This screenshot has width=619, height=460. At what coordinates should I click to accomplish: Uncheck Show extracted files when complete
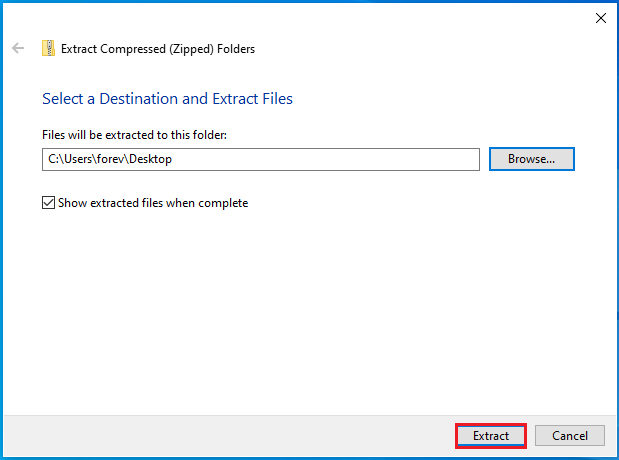point(49,203)
